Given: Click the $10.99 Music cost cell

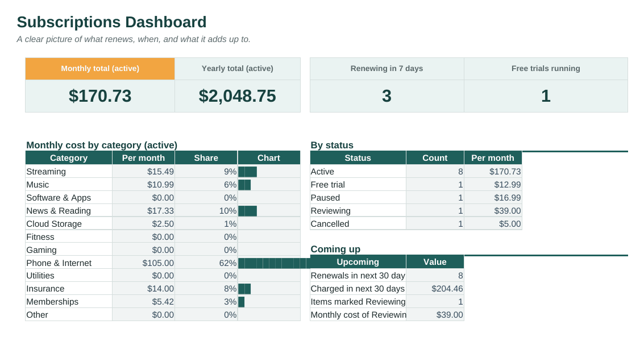Looking at the screenshot, I should 143,185.
